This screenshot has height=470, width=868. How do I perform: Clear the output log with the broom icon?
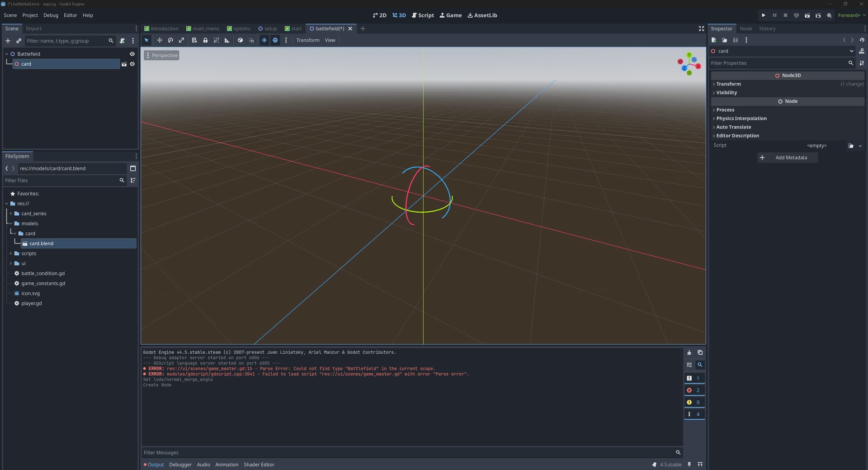point(689,353)
